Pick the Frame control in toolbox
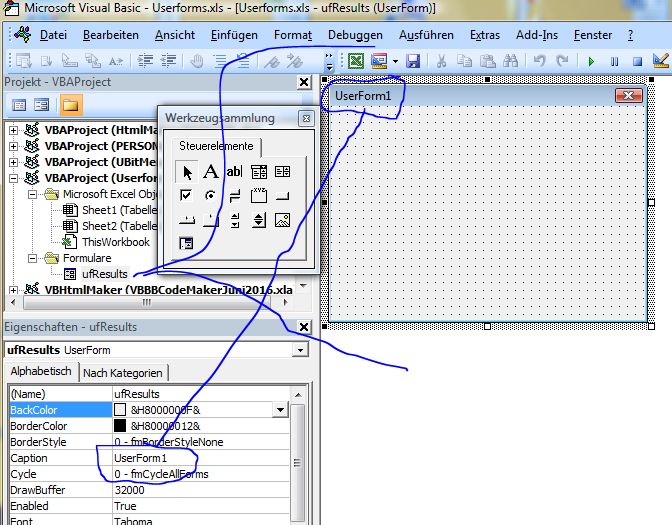Screen dimensions: 672x525 pyautogui.click(x=258, y=196)
